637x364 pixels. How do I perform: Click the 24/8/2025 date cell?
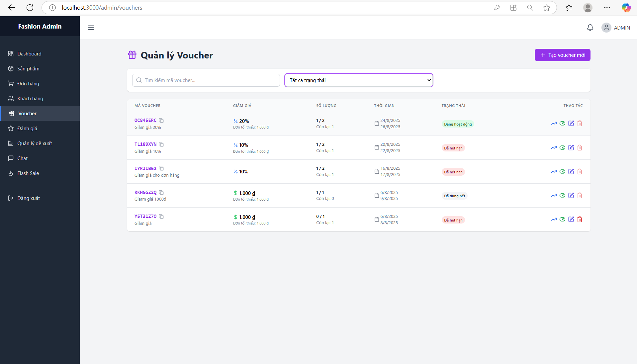[x=390, y=121]
